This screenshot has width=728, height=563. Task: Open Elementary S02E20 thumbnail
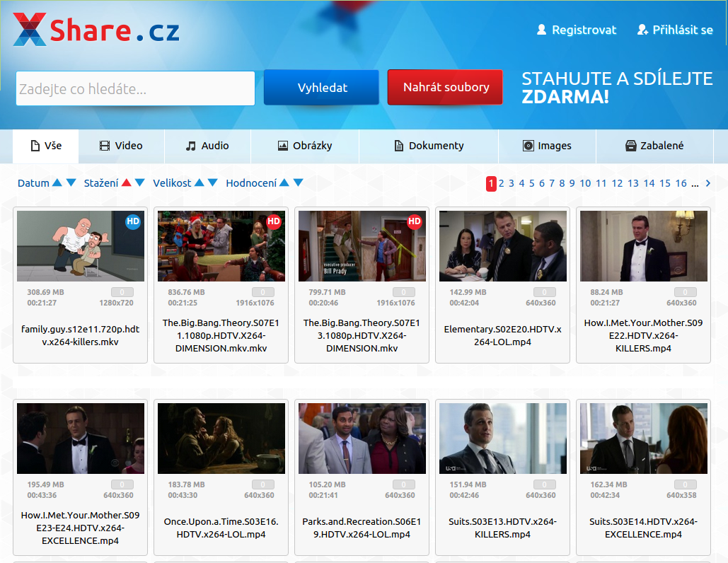(x=503, y=246)
